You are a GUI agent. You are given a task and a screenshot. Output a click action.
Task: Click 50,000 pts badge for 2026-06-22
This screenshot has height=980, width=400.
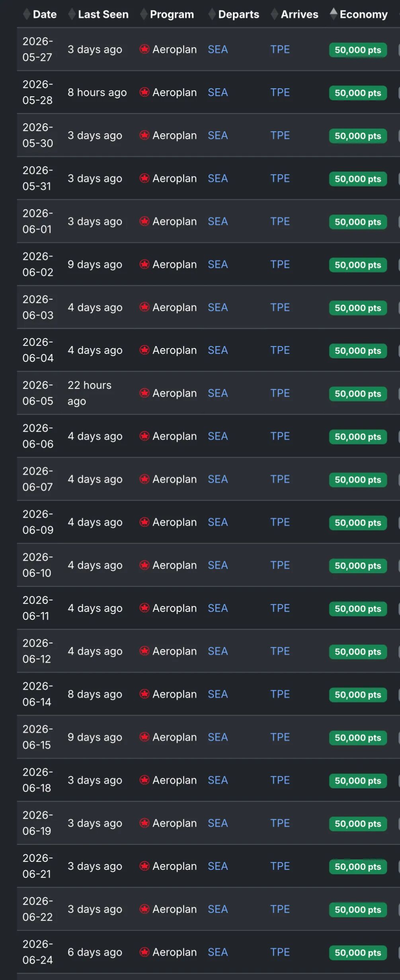coord(357,909)
